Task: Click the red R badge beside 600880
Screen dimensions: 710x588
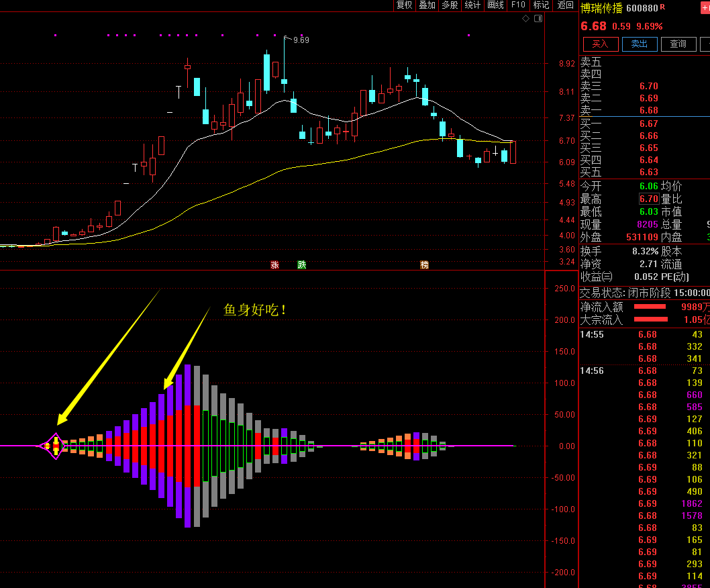Action: point(662,7)
